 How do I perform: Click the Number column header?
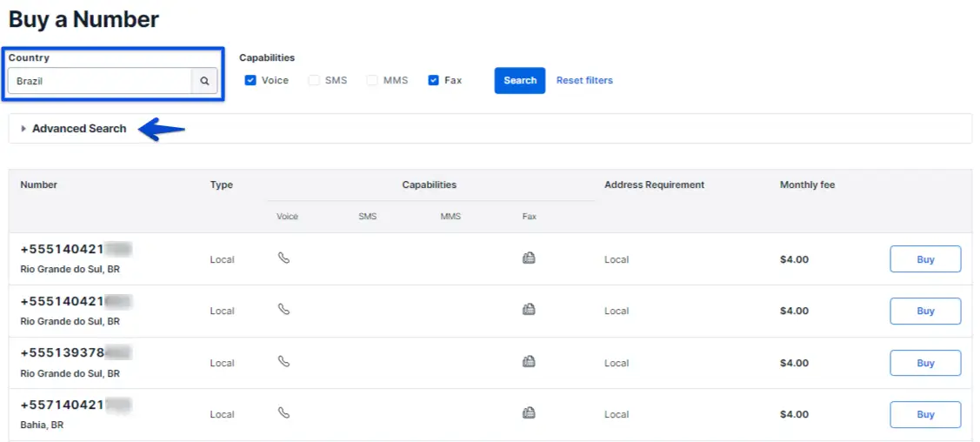pyautogui.click(x=39, y=184)
